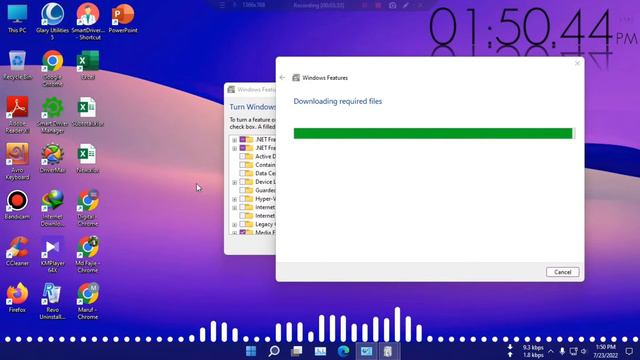The image size is (640, 360).
Task: Click the Turn Windows heading in background window
Action: pyautogui.click(x=253, y=107)
